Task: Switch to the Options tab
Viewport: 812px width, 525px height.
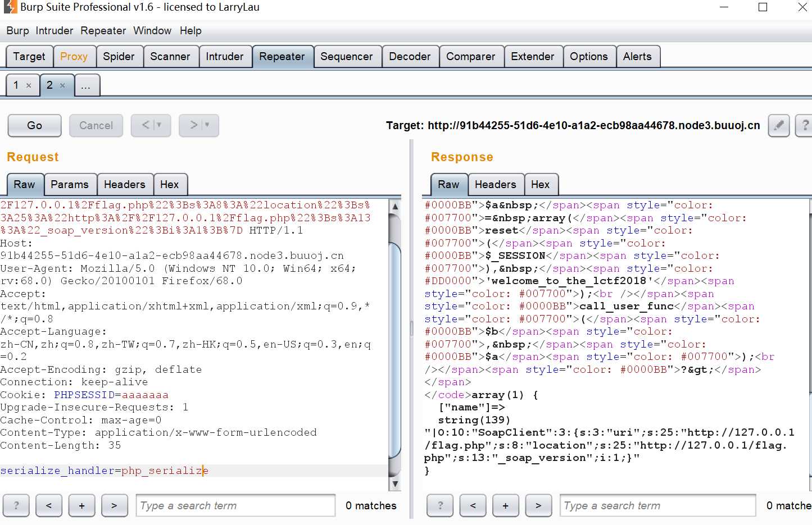Action: tap(589, 57)
